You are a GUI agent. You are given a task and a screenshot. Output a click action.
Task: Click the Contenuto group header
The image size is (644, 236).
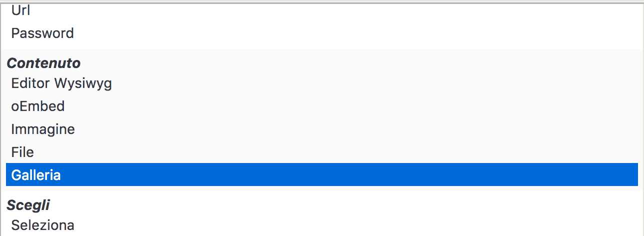click(x=43, y=63)
